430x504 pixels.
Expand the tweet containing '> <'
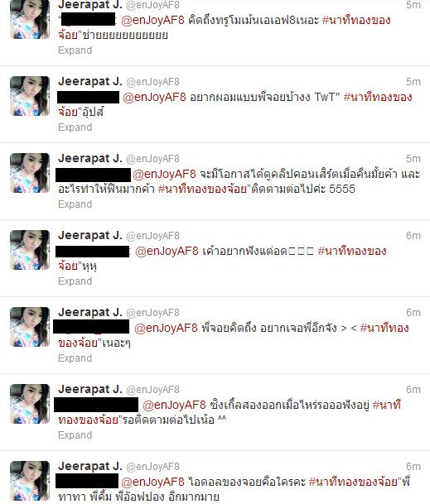pyautogui.click(x=75, y=358)
